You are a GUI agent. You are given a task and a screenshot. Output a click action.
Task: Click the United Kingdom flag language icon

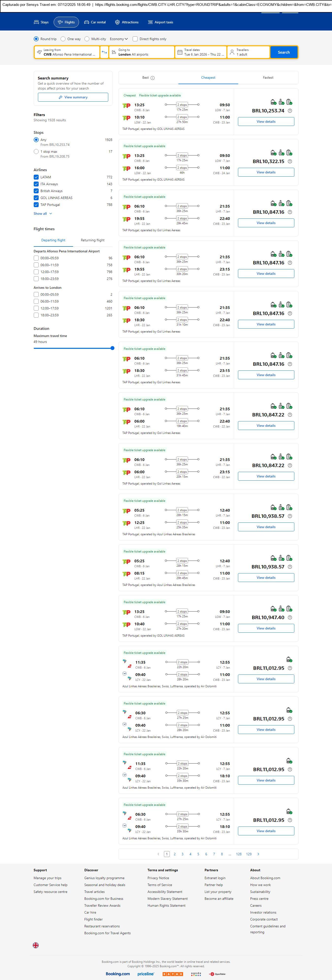point(36,945)
